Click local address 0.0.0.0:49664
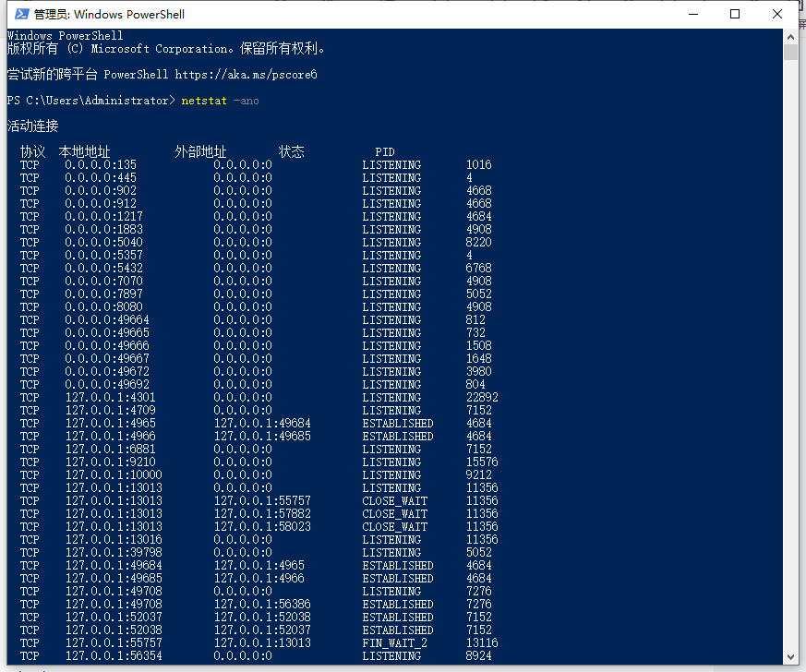The width and height of the screenshot is (806, 672). point(107,319)
